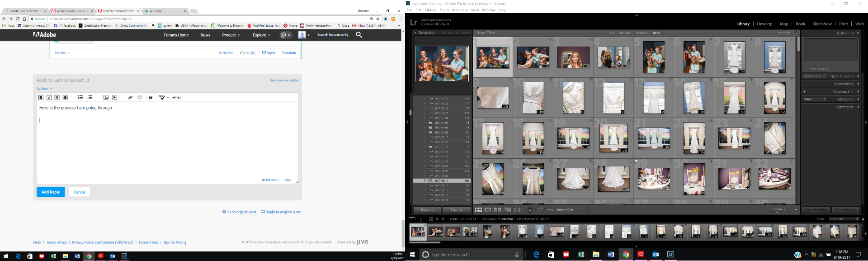The width and height of the screenshot is (868, 261).
Task: Click the Add Reply button
Action: point(51,192)
